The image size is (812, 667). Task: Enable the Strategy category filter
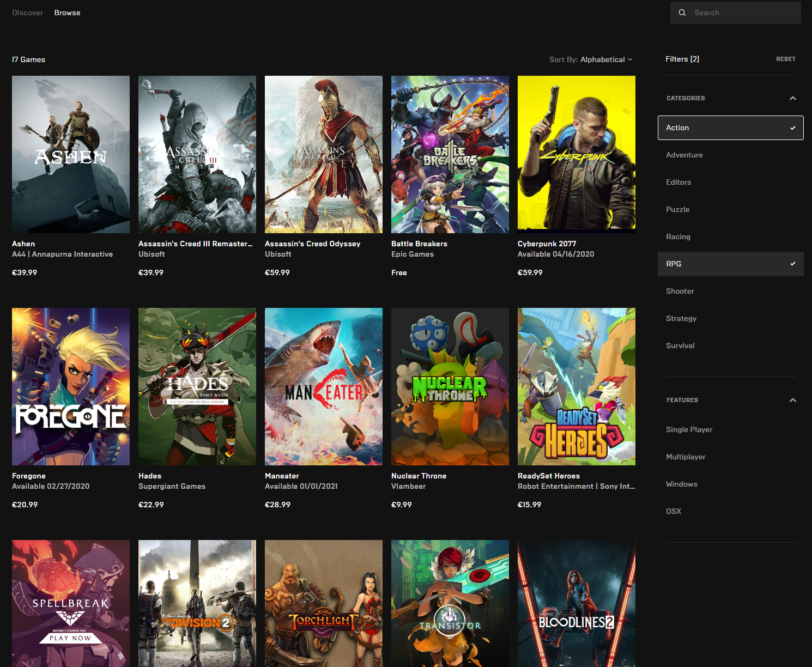click(x=730, y=318)
